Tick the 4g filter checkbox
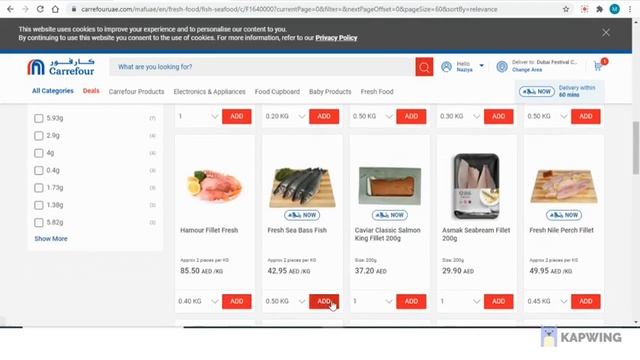Image resolution: width=640 pixels, height=360 pixels. pos(39,153)
